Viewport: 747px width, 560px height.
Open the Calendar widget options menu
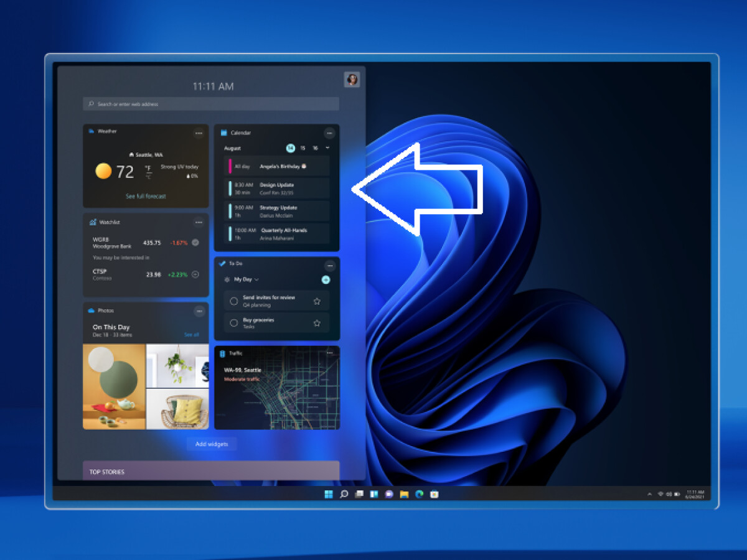(329, 133)
